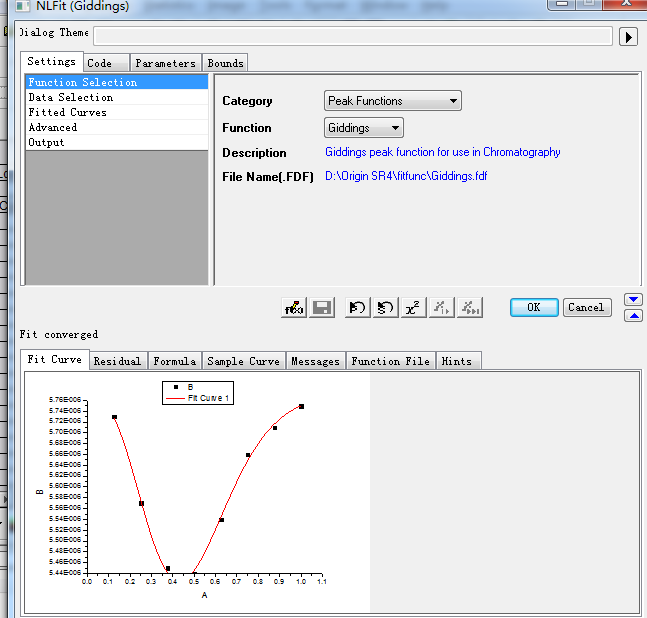Image resolution: width=647 pixels, height=618 pixels.
Task: Select the Settings tab
Action: pyautogui.click(x=52, y=62)
